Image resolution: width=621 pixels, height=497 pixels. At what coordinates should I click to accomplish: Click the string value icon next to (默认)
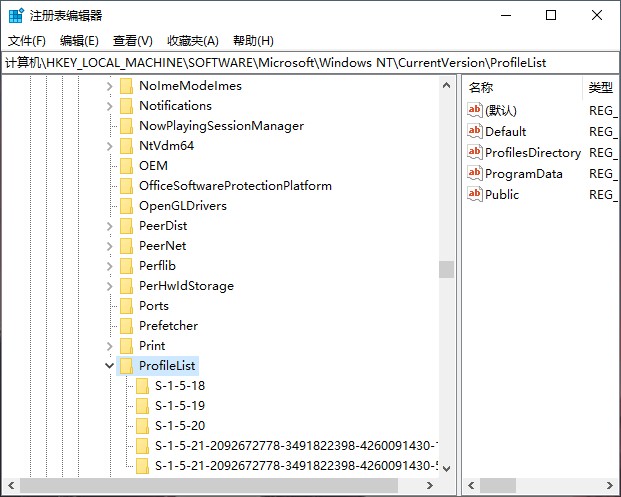pyautogui.click(x=474, y=110)
